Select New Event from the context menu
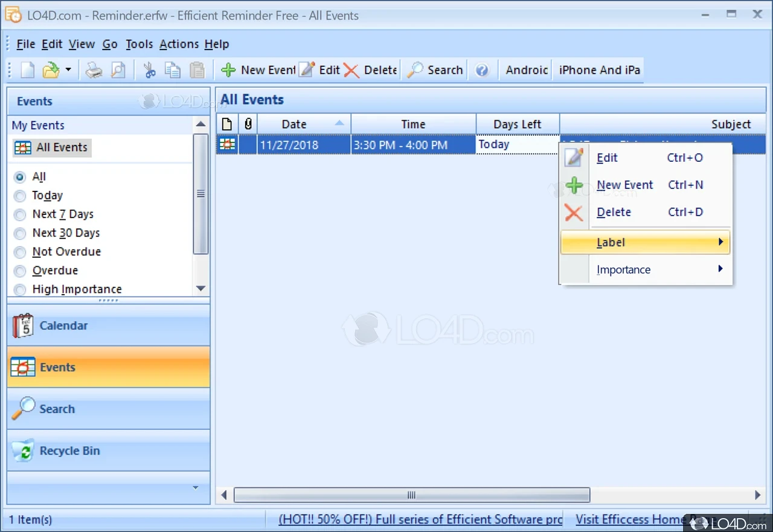 coord(624,185)
